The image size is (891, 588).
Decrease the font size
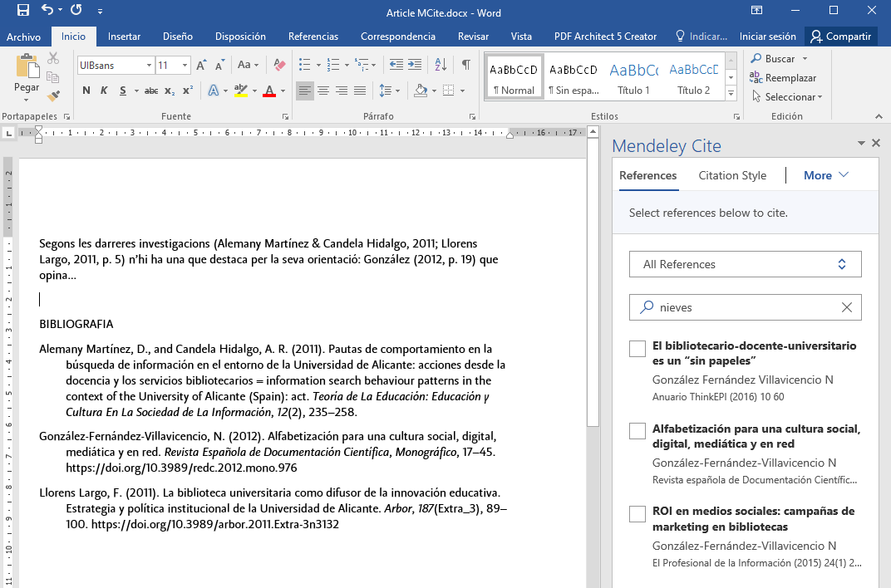tap(219, 66)
